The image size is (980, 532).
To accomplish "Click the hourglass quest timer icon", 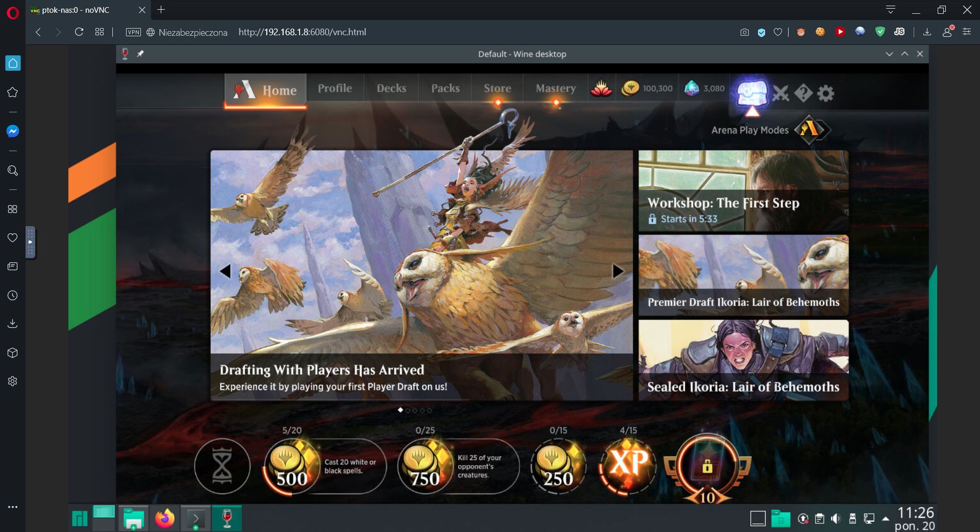I will click(x=222, y=466).
